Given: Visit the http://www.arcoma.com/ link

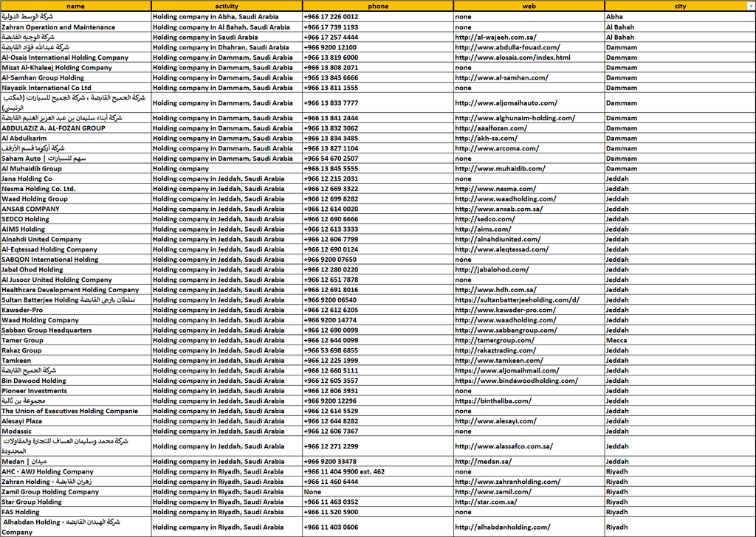Looking at the screenshot, I should click(497, 148).
